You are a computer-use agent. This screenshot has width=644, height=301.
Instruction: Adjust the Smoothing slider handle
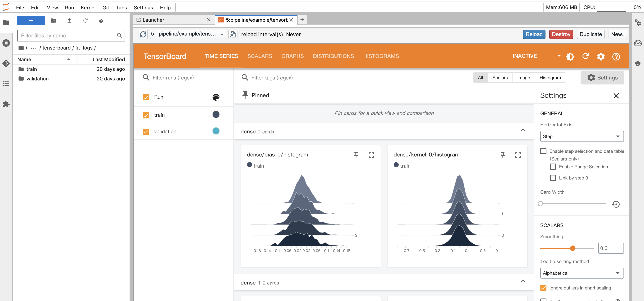(x=573, y=248)
